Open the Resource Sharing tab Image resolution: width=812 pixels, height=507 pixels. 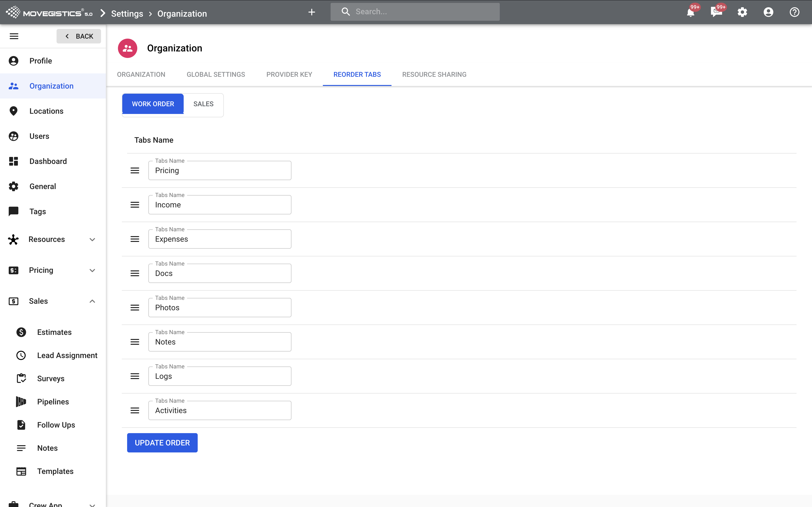coord(434,74)
